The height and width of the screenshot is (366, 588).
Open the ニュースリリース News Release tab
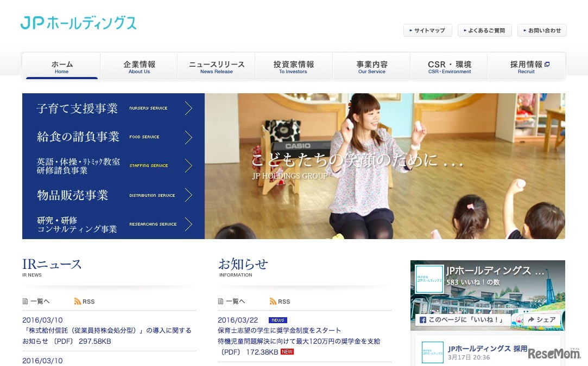coord(217,67)
